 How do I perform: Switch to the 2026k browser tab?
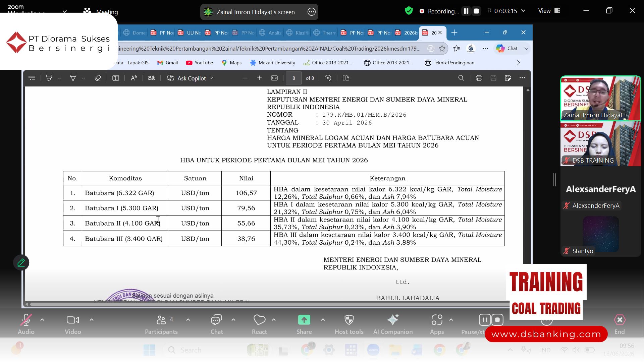(407, 33)
